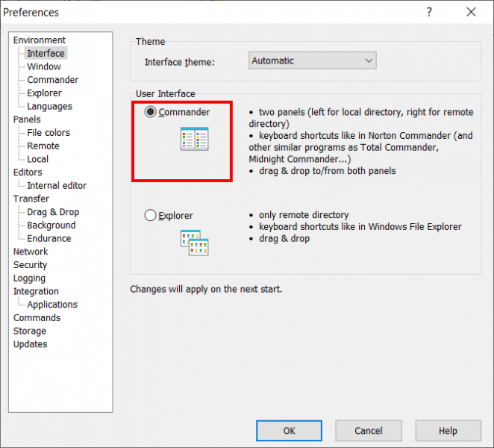
Task: Click the Cancel button
Action: coord(368,431)
